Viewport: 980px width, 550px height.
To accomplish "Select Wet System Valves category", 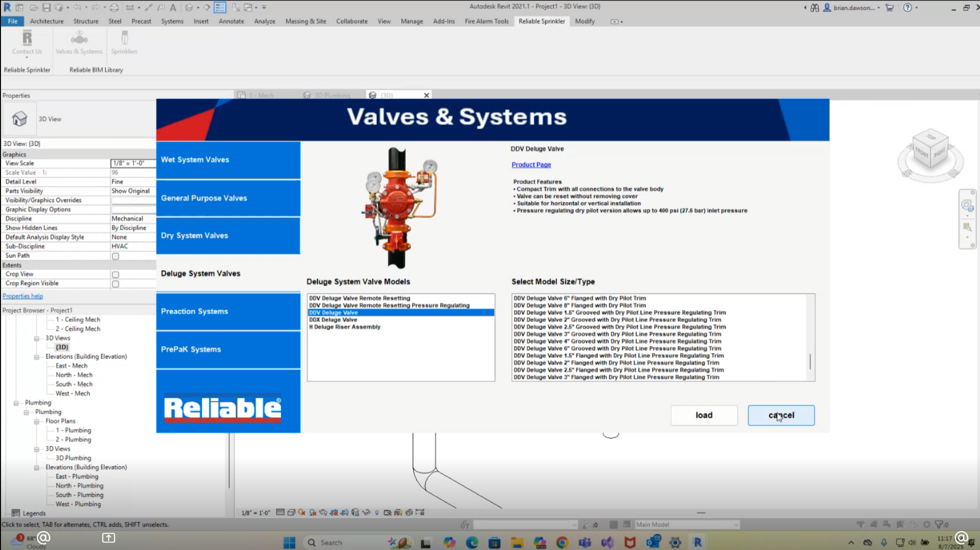I will point(228,160).
